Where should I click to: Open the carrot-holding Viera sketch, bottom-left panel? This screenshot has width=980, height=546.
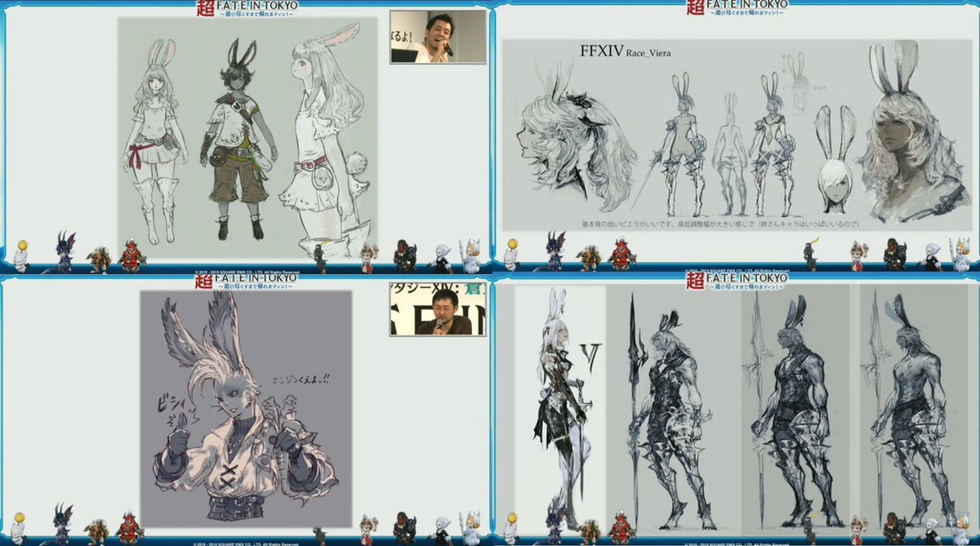point(246,408)
